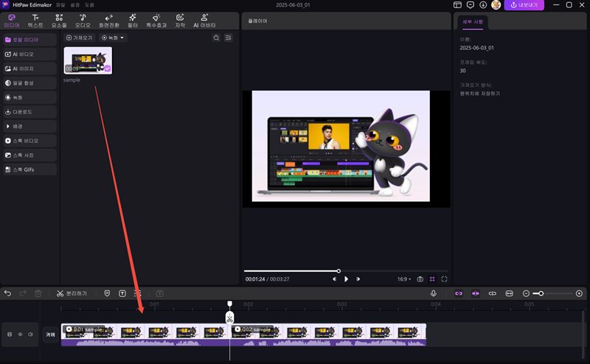The width and height of the screenshot is (590, 364).
Task: Step to previous frame in player
Action: click(x=334, y=279)
